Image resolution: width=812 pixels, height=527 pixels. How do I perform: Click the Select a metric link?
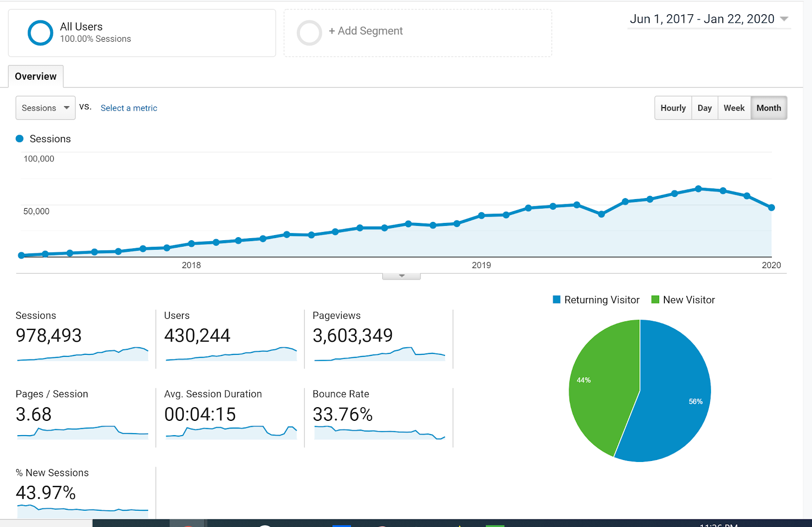pyautogui.click(x=128, y=108)
